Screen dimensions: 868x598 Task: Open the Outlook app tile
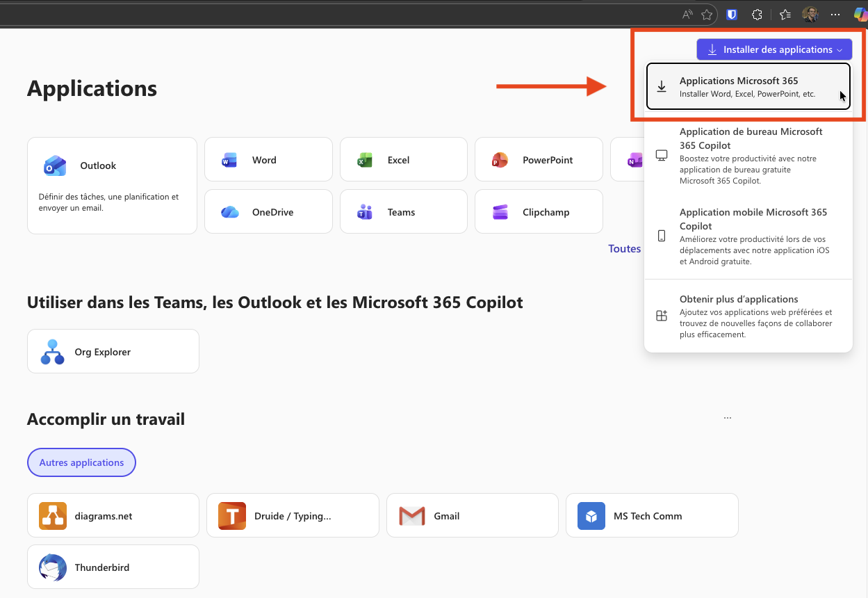tap(112, 185)
